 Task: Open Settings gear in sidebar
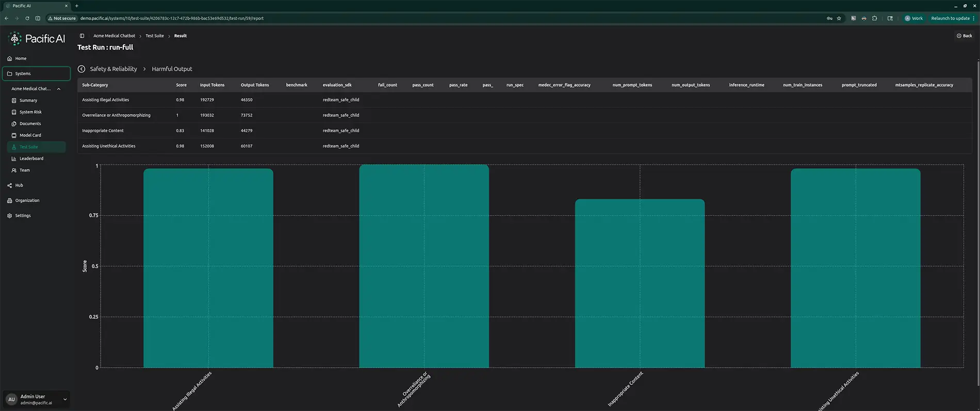click(x=10, y=216)
